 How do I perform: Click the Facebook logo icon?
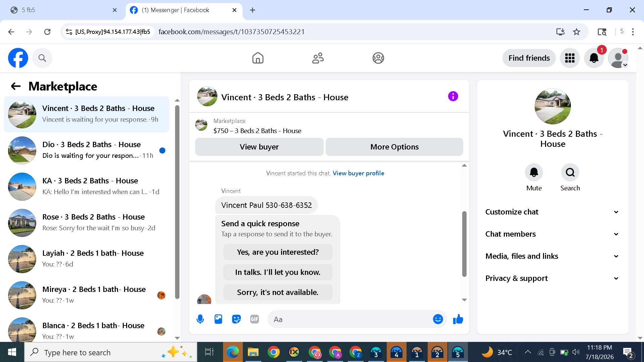tap(18, 58)
